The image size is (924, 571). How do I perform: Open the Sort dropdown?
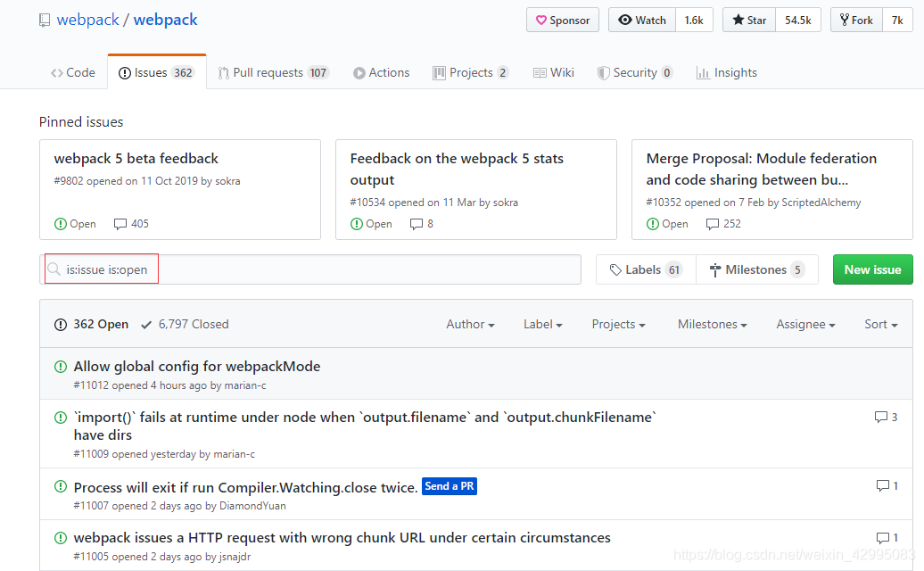[880, 324]
